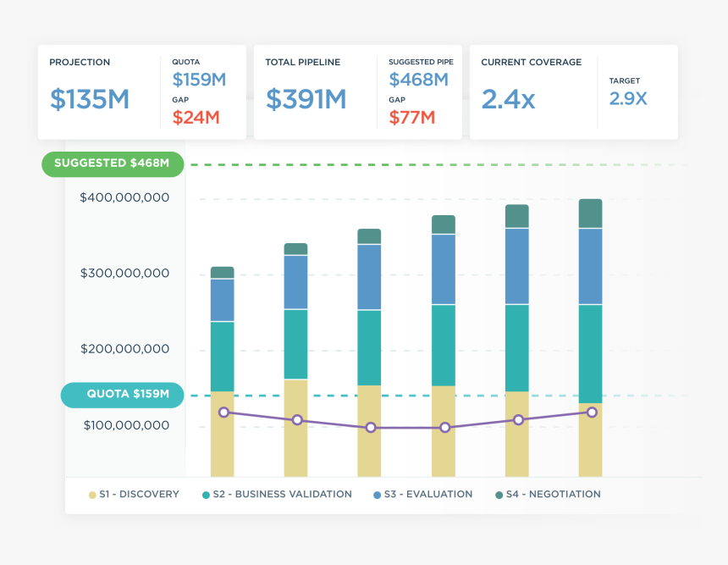Click the purple line point on the sixth bar

tap(592, 413)
